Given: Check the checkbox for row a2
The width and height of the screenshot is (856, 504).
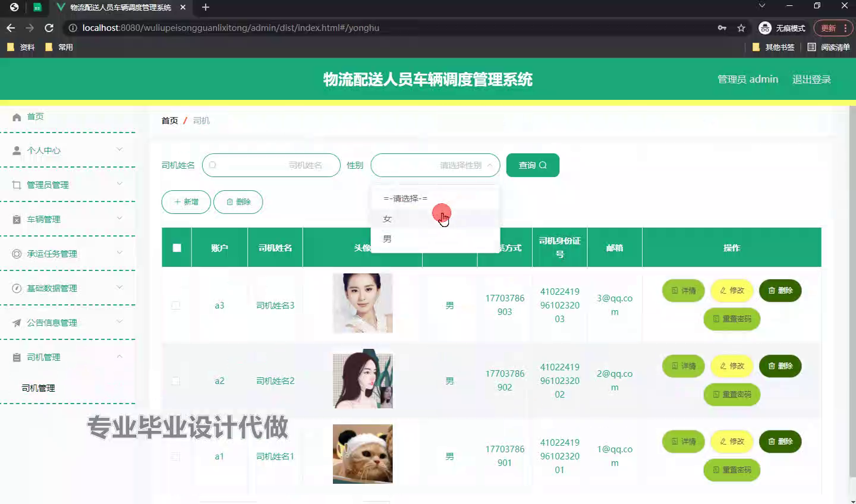Looking at the screenshot, I should [175, 381].
